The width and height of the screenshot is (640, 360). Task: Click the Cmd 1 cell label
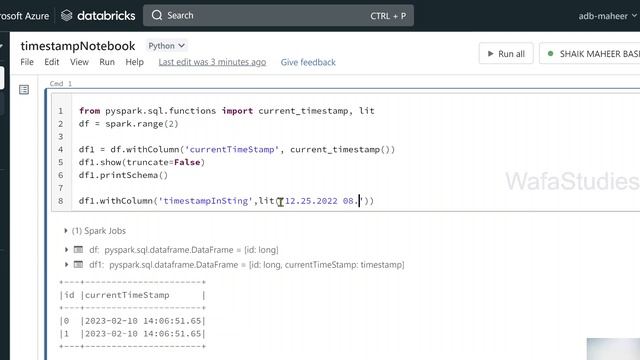pyautogui.click(x=60, y=84)
